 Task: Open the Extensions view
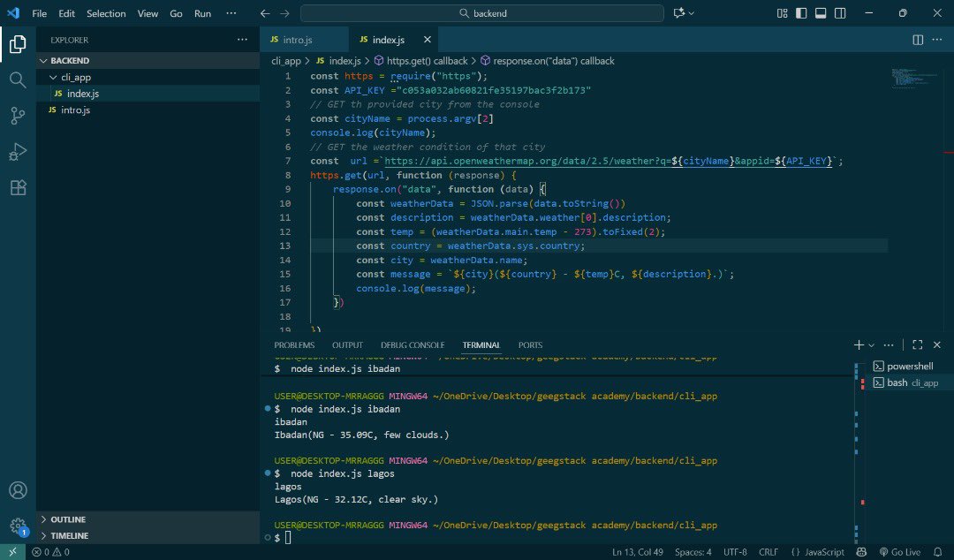pos(18,186)
